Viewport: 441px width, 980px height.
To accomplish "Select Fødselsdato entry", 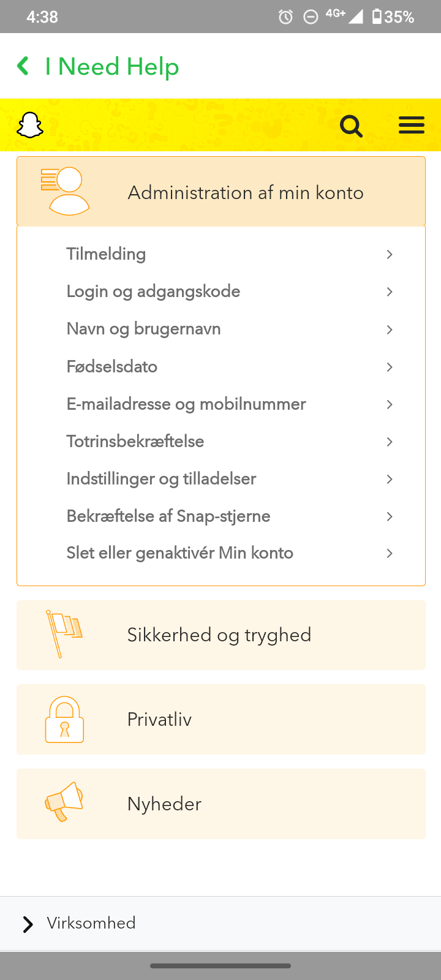I will point(112,367).
